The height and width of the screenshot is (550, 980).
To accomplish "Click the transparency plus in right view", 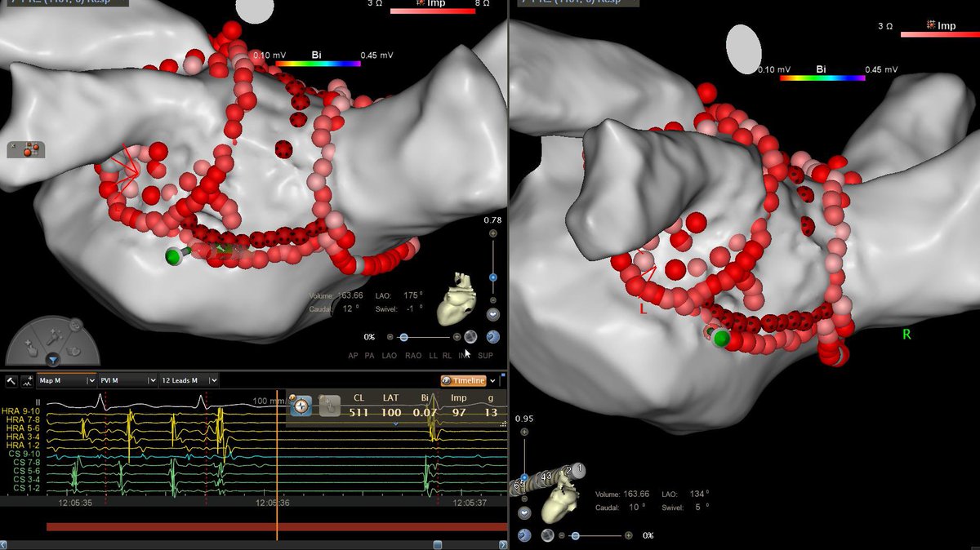I will (x=628, y=535).
